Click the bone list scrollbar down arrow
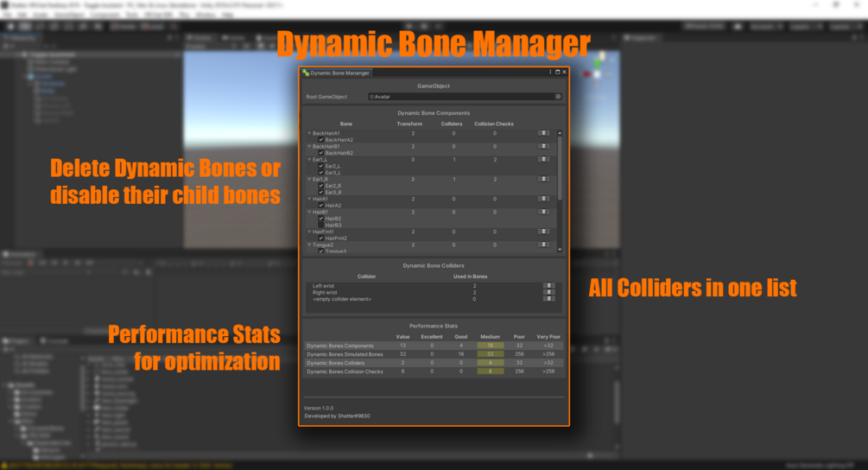868x470 pixels. click(x=560, y=250)
